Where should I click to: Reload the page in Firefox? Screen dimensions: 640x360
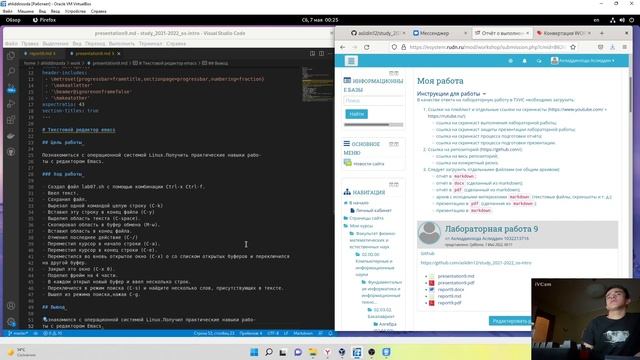coord(367,47)
